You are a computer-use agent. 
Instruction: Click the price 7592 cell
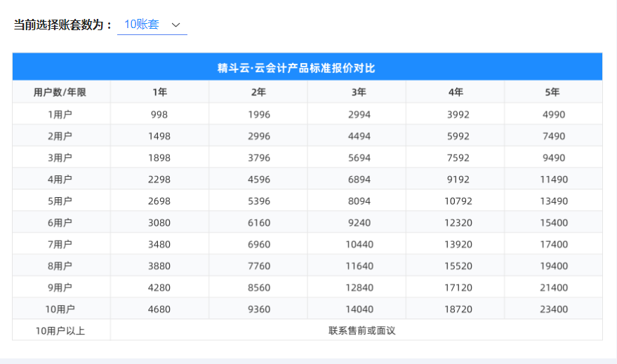pyautogui.click(x=456, y=157)
